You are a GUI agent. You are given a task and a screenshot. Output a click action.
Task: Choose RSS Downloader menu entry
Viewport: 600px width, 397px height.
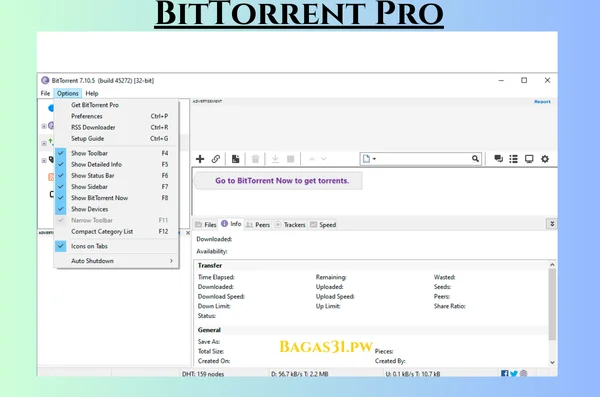point(116,127)
